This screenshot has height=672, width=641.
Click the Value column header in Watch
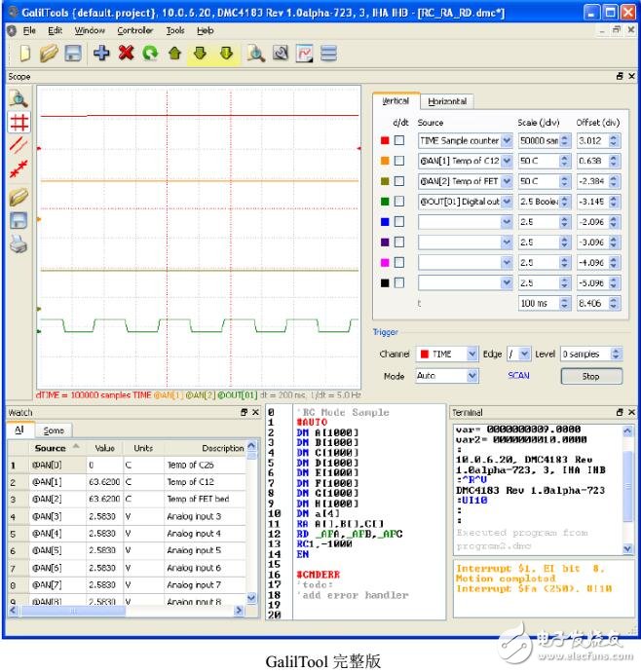(104, 448)
